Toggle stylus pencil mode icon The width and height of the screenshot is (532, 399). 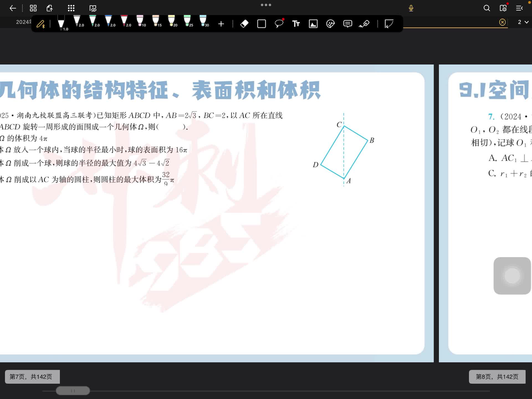(x=41, y=24)
